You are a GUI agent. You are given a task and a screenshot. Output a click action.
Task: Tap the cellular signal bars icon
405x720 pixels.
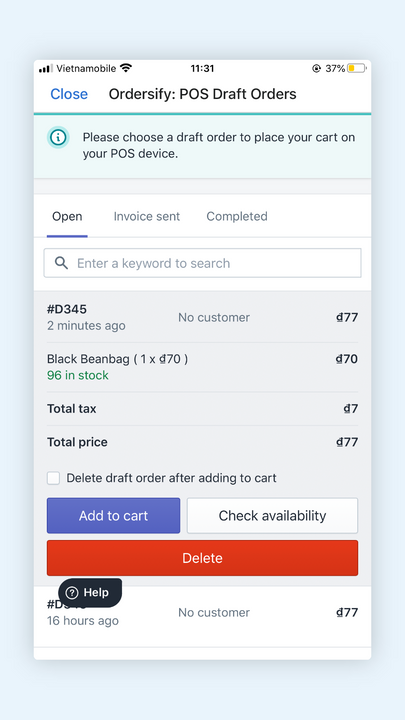45,68
